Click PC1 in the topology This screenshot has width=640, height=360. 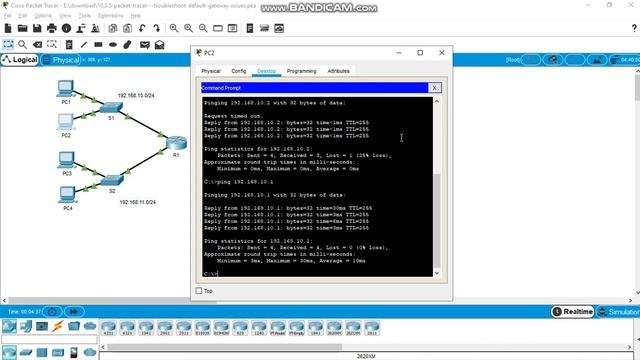tap(65, 89)
